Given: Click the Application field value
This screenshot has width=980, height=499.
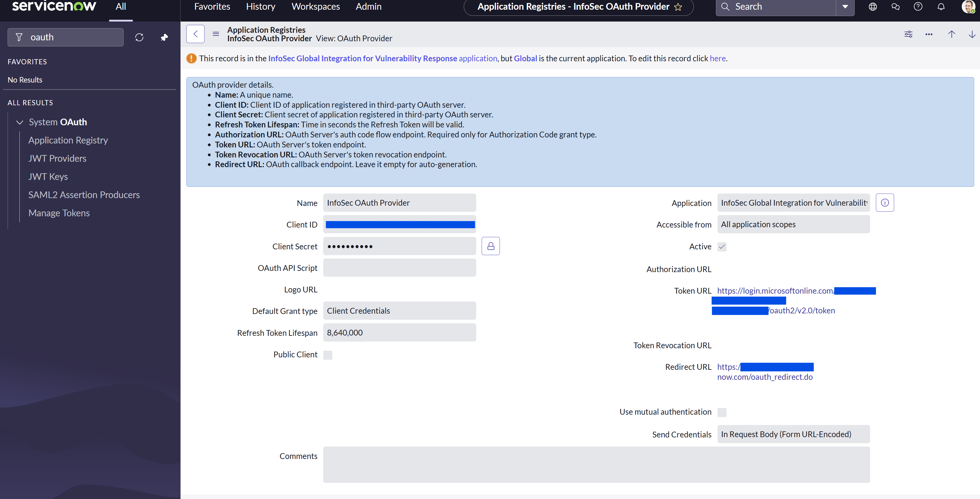Looking at the screenshot, I should tap(794, 203).
